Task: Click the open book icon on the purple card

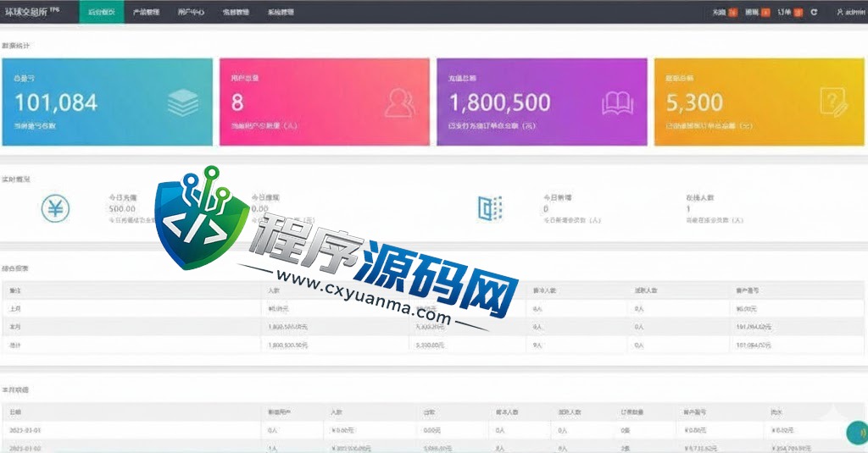Action: click(x=617, y=103)
